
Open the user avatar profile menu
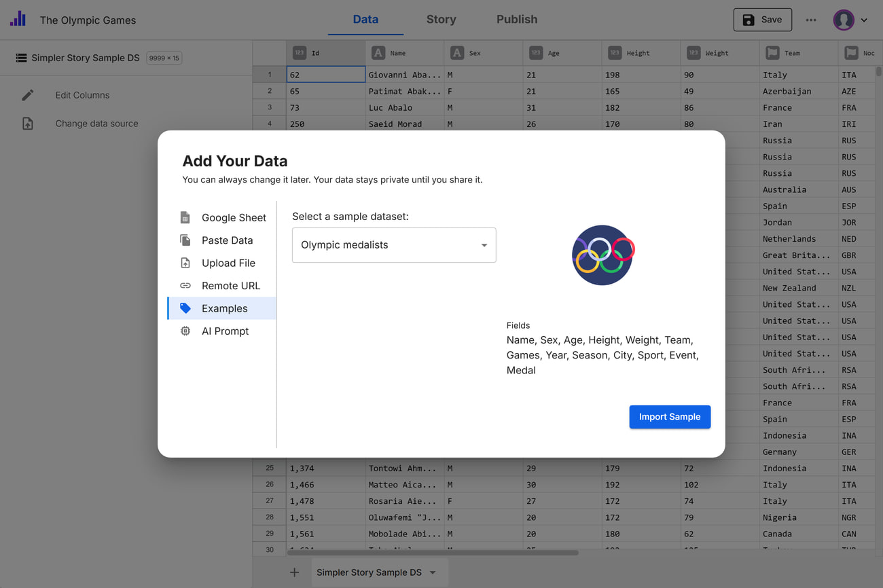pos(844,20)
